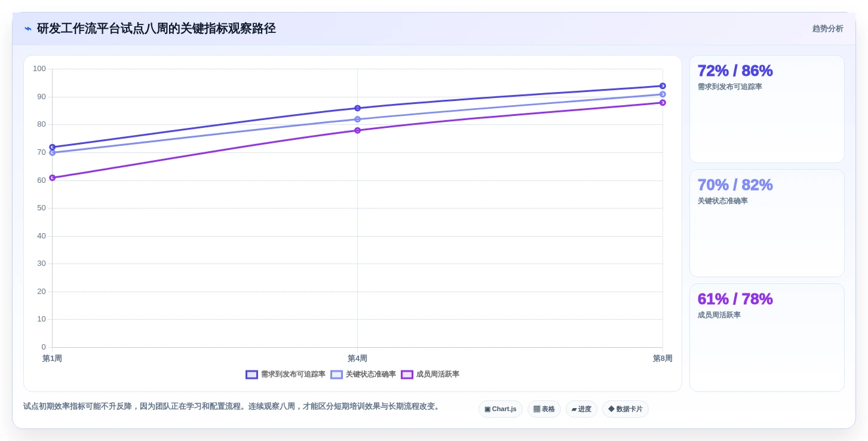
Task: Click the 第4周 x-axis label
Action: (357, 359)
